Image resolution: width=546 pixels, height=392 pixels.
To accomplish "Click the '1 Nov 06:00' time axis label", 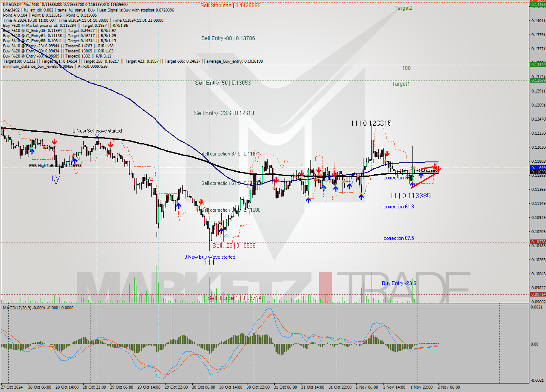I will tap(367, 387).
